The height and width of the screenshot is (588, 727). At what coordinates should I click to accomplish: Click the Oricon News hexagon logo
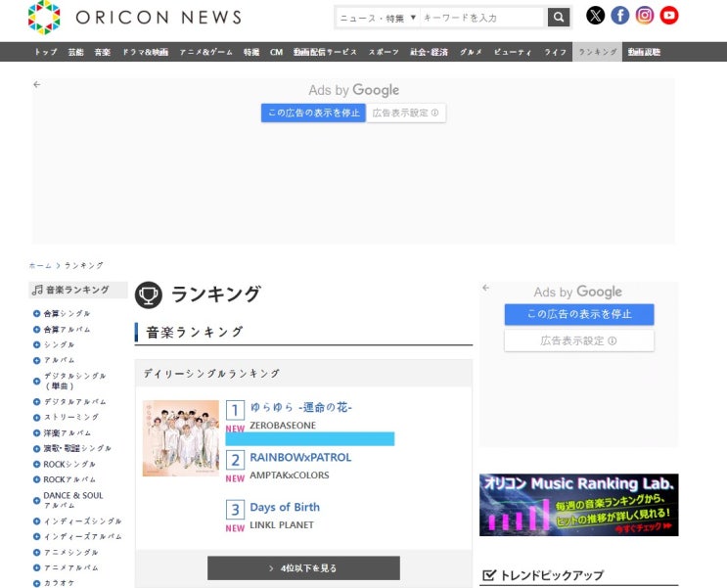click(44, 18)
